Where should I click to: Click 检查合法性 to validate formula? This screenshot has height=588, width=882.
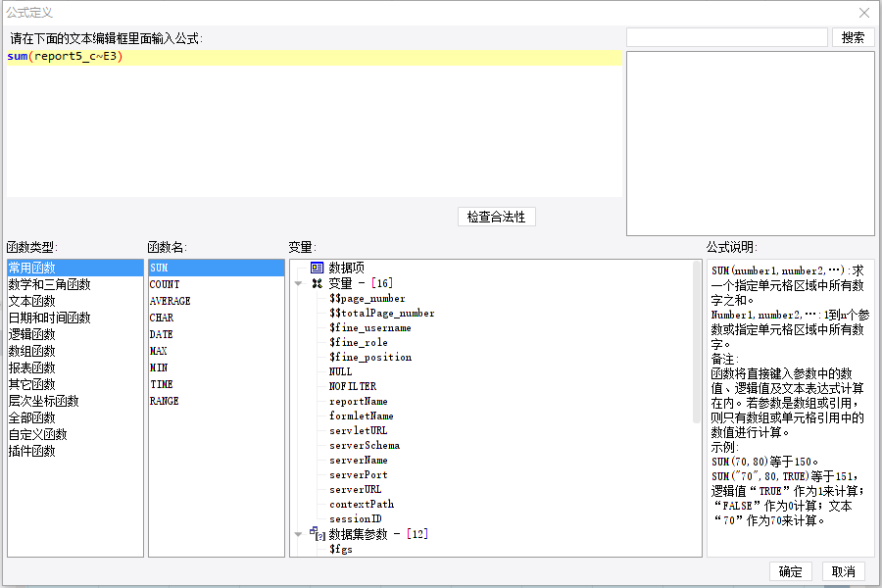pos(496,217)
